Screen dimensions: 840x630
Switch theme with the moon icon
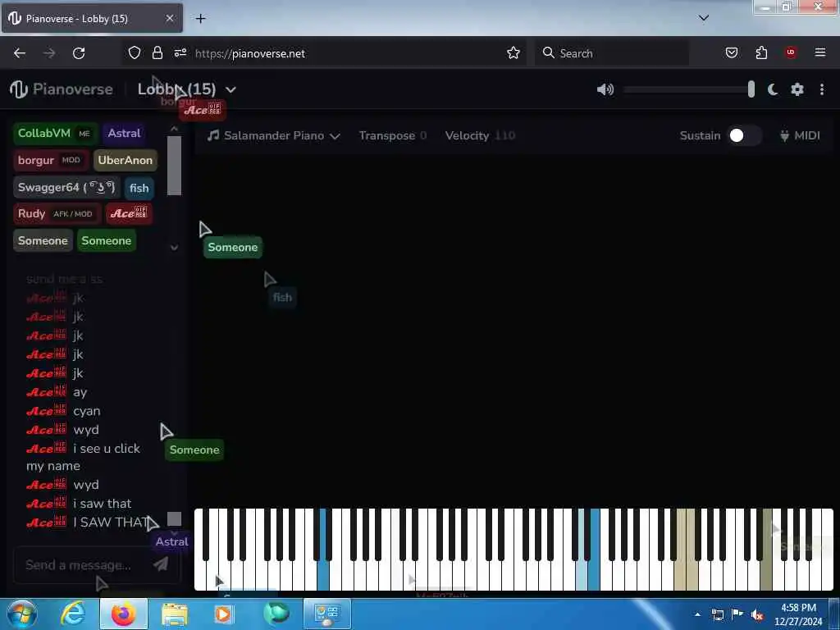click(x=773, y=89)
